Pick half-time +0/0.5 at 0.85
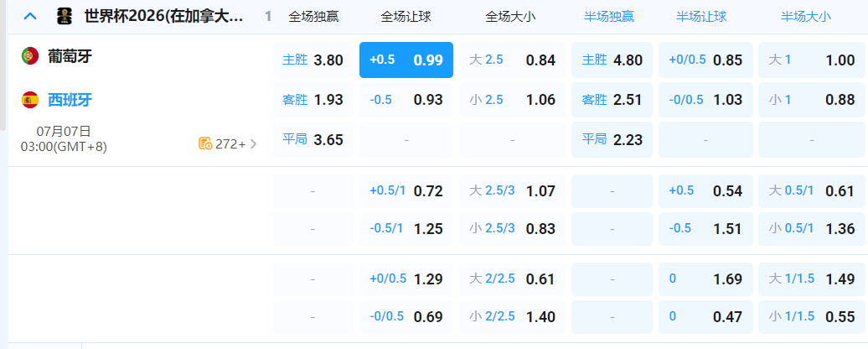This screenshot has height=349, width=868. click(705, 60)
